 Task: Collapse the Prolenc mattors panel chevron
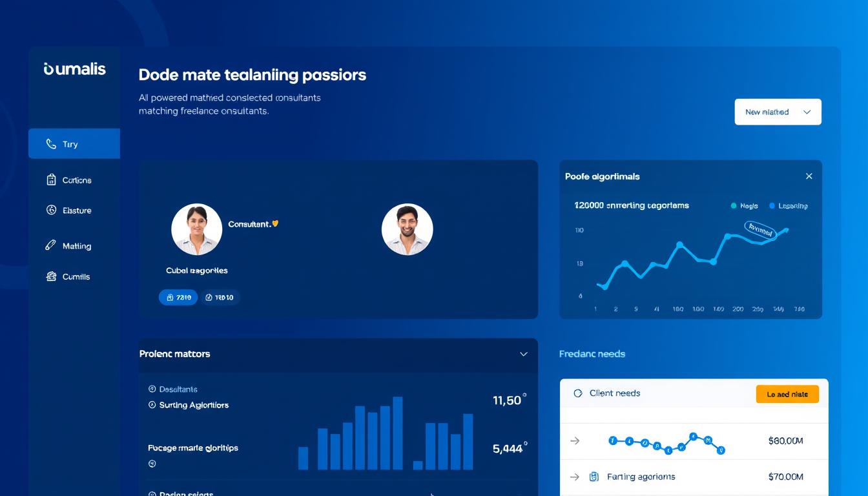[523, 354]
